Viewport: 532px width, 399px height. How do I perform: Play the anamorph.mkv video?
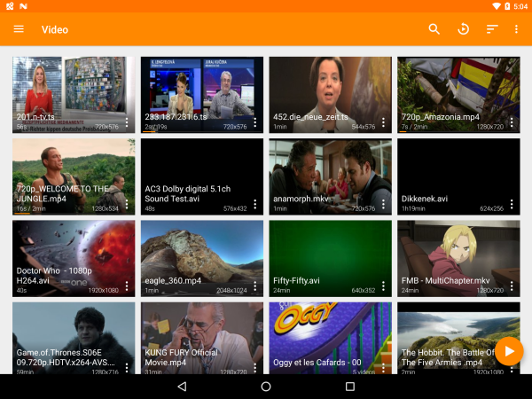click(330, 176)
